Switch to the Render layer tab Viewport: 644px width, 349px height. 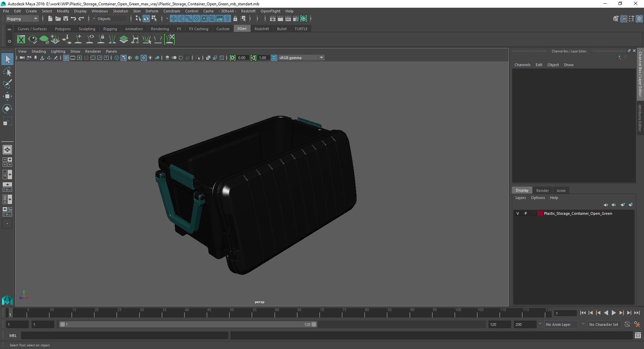[542, 190]
